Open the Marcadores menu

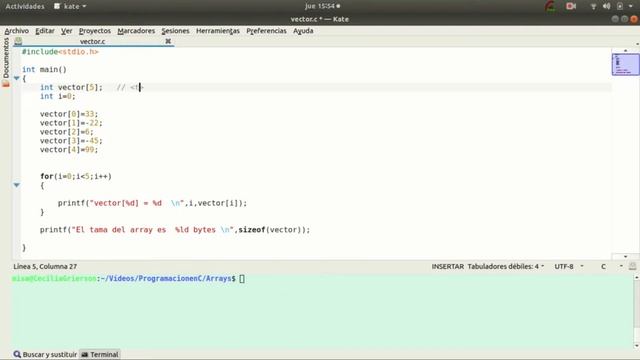click(136, 31)
